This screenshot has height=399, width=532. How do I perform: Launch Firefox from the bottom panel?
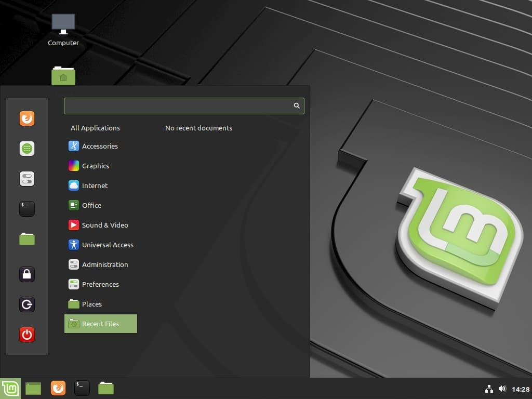58,388
